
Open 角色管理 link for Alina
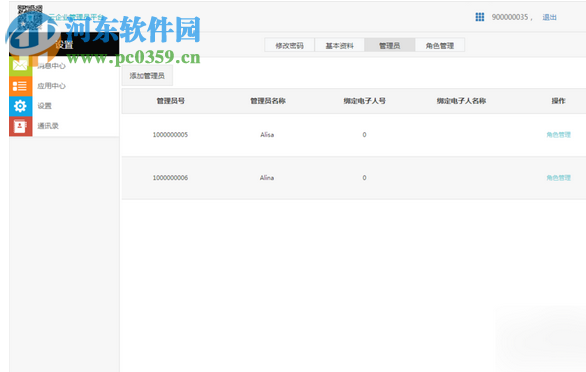(558, 178)
